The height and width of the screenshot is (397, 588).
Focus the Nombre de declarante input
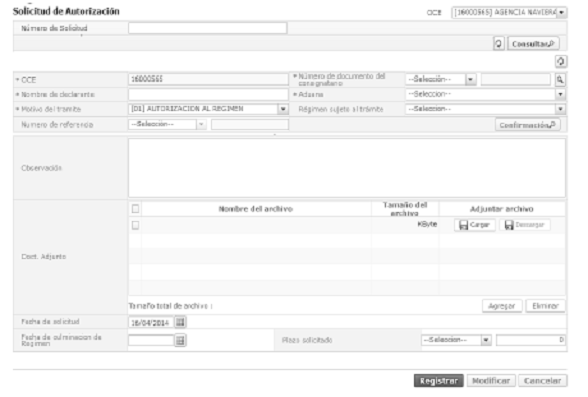(208, 94)
